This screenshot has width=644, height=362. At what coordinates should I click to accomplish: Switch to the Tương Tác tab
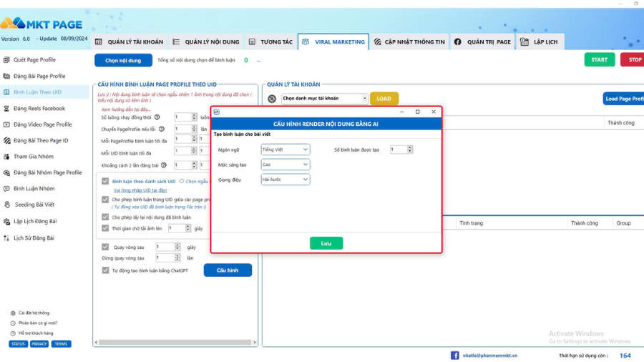pos(270,42)
